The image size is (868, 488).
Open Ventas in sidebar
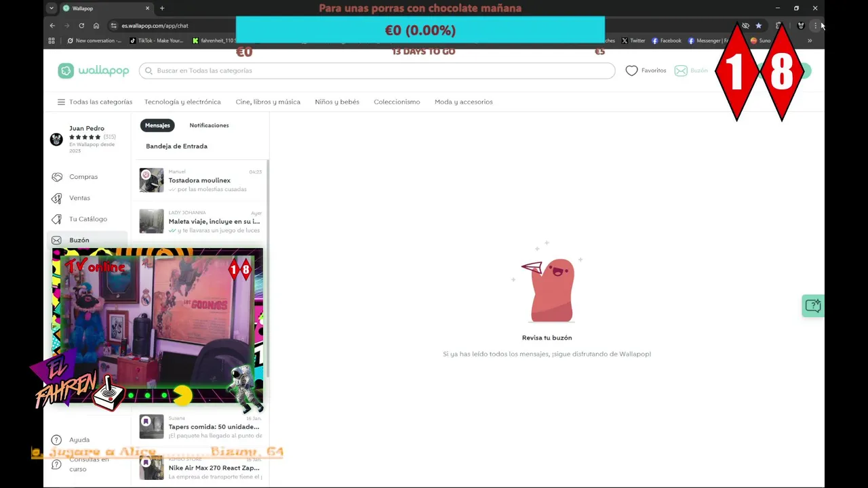point(79,198)
